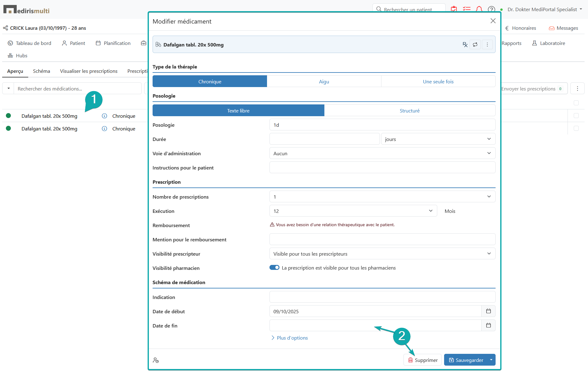Choose Structuré posology mode
This screenshot has width=588, height=378.
(410, 111)
